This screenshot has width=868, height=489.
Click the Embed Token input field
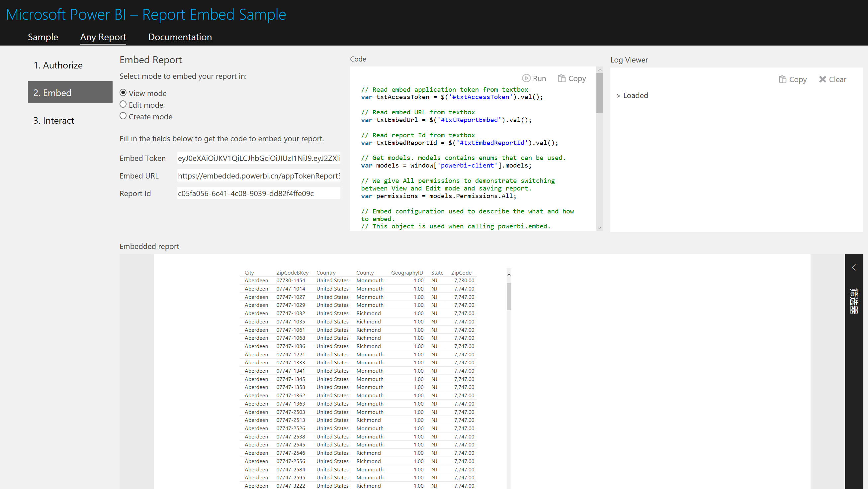point(258,158)
